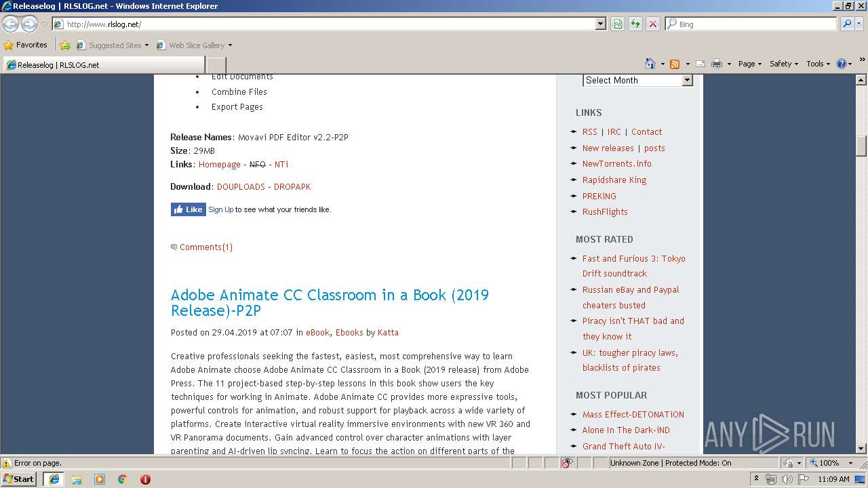
Task: Show hidden tray icons arrow
Action: pyautogui.click(x=757, y=479)
